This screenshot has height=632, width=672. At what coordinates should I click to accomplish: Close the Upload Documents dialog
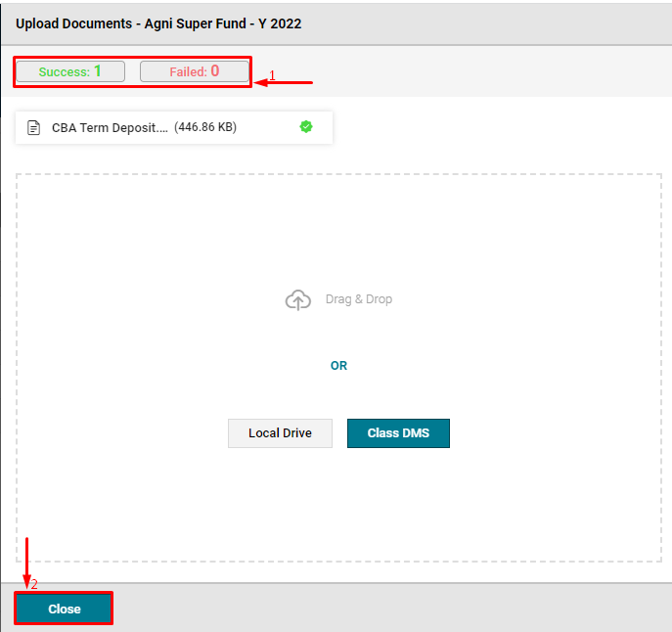coord(64,609)
